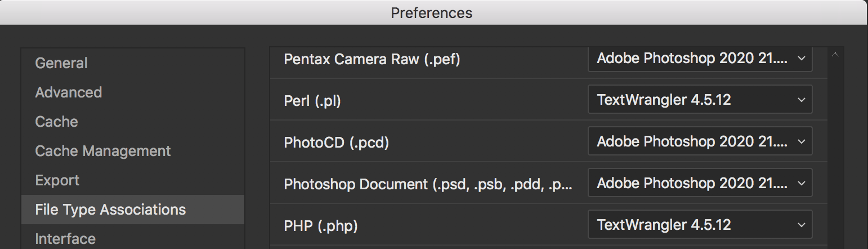Click the scroll up arrow in the list
Viewport: 868px width, 249px height.
coord(835,55)
